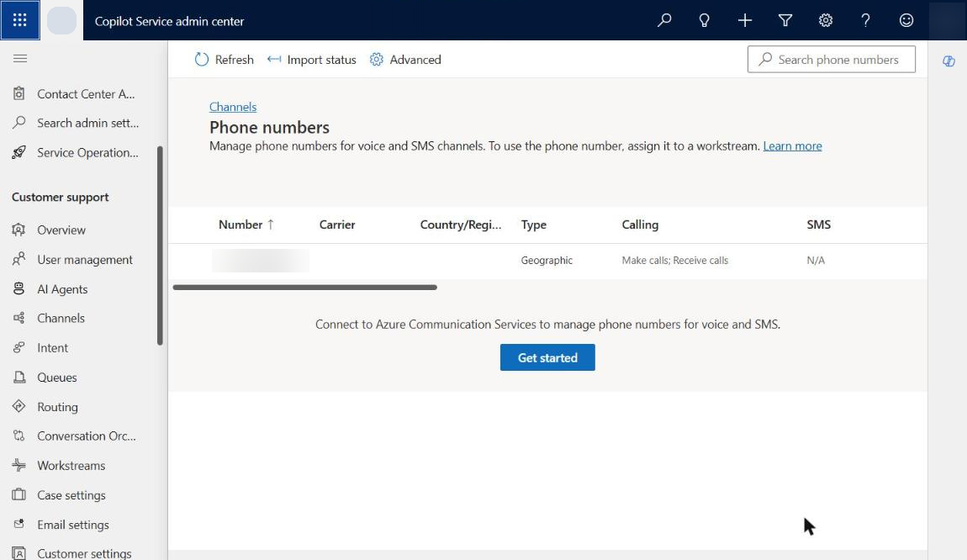967x560 pixels.
Task: Click the Workstreams sidebar icon
Action: click(19, 465)
